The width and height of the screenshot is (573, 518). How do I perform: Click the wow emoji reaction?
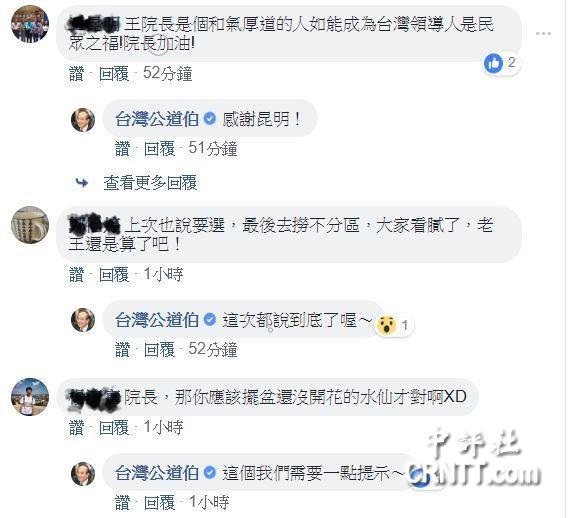(x=387, y=325)
